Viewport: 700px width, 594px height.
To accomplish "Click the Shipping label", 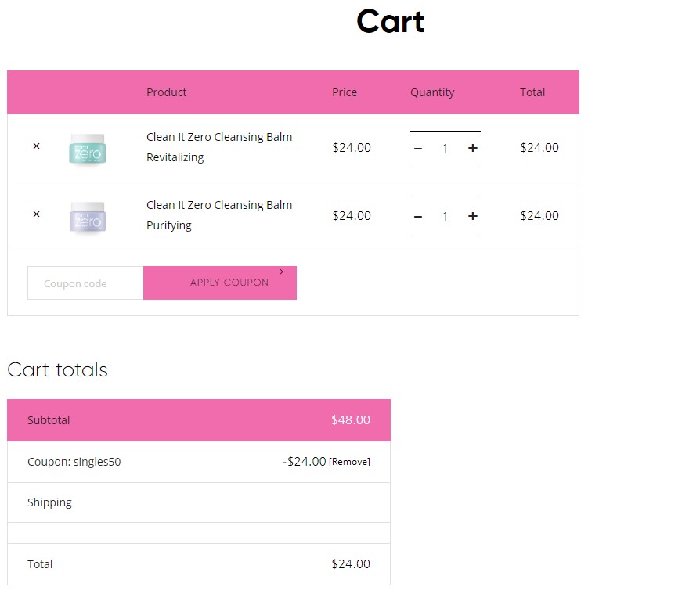I will pos(49,502).
